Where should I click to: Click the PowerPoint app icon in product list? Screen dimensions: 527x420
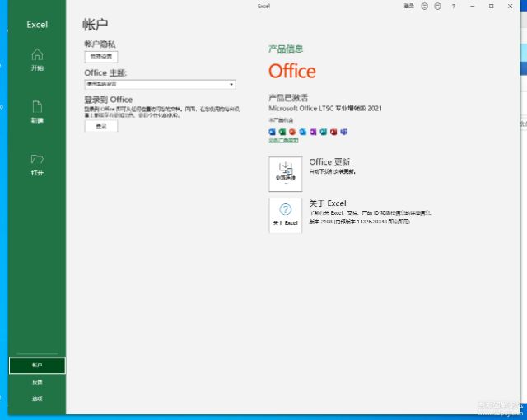tap(292, 132)
